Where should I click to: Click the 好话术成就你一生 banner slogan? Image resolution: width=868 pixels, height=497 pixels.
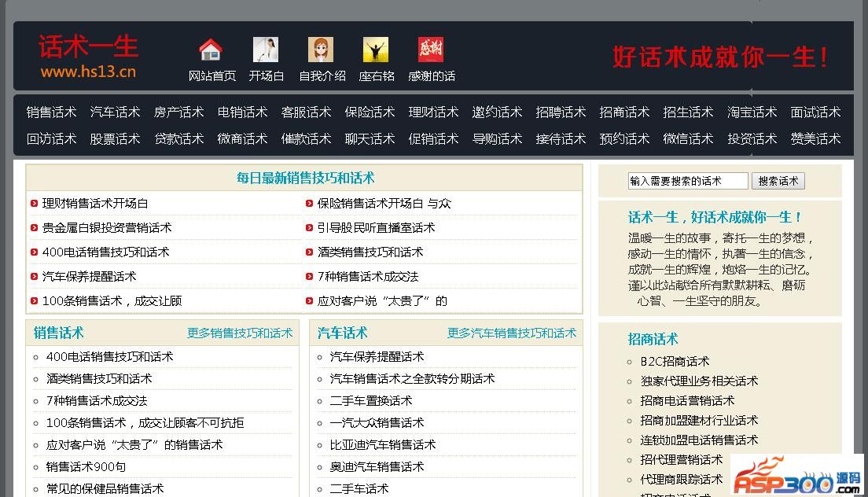pos(719,57)
